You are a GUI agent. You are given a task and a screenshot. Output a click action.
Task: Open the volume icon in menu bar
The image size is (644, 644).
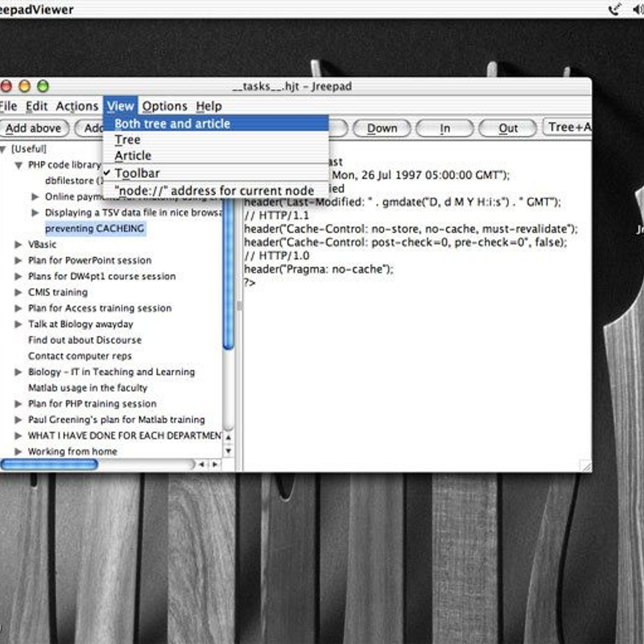pyautogui.click(x=639, y=9)
